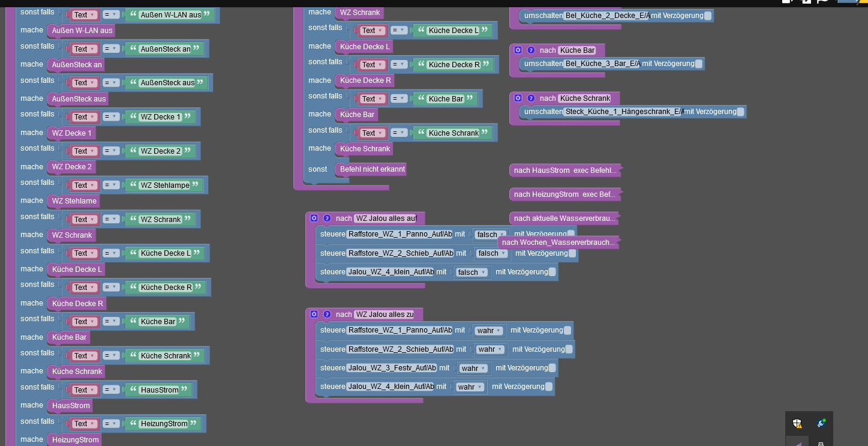Tick Verzögerung box for Bel_Küche_2_Decke_E/A
The image size is (868, 446).
[708, 16]
